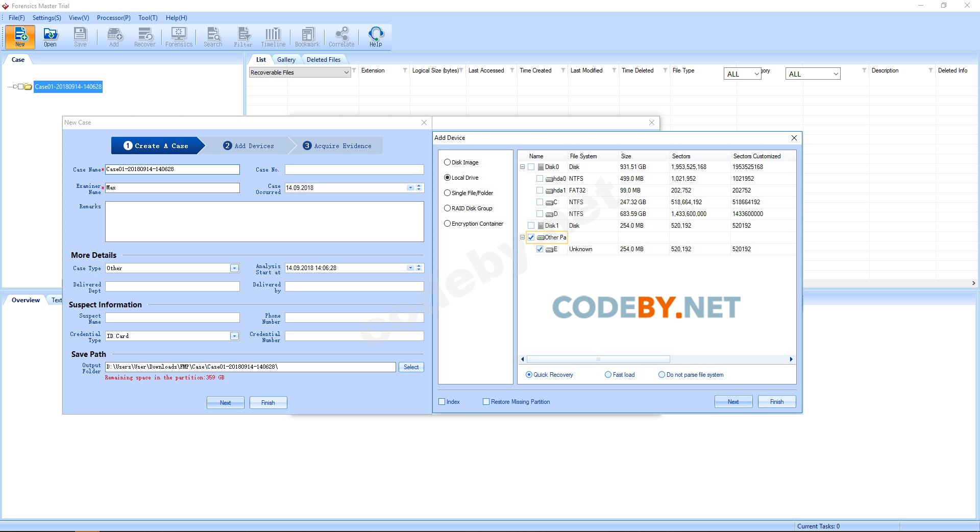Select the Disk Image radio option
980x532 pixels.
point(448,162)
